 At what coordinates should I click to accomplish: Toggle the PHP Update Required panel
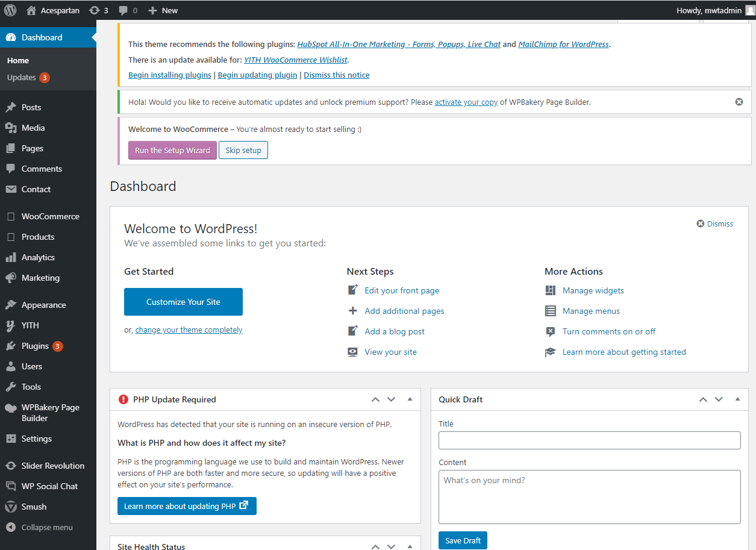coord(410,399)
